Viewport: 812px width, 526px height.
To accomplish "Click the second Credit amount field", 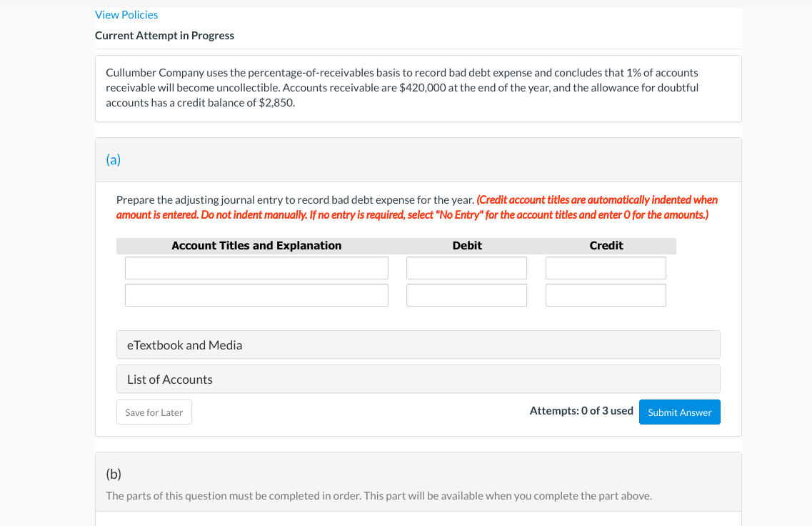I will point(605,294).
